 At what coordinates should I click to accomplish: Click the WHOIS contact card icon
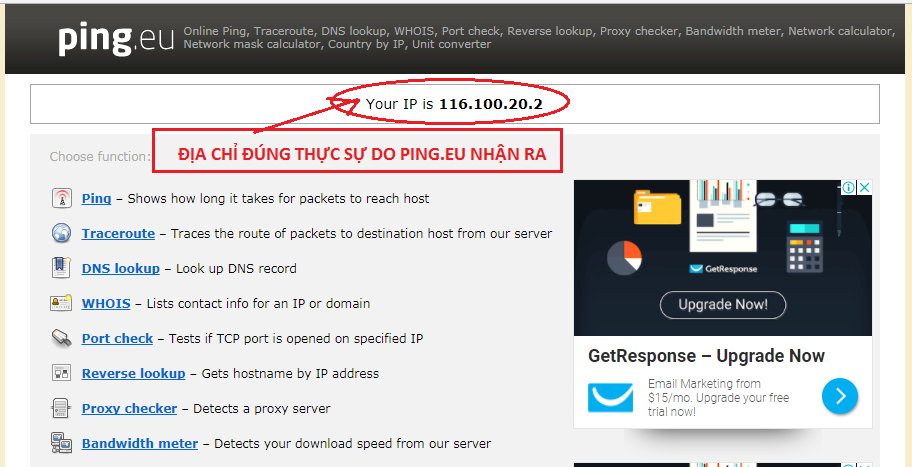point(61,303)
